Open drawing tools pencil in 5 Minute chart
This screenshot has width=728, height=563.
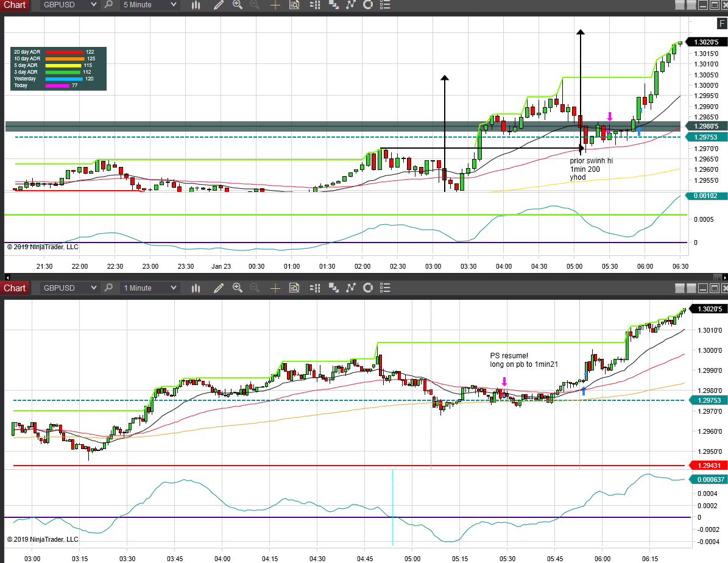218,5
